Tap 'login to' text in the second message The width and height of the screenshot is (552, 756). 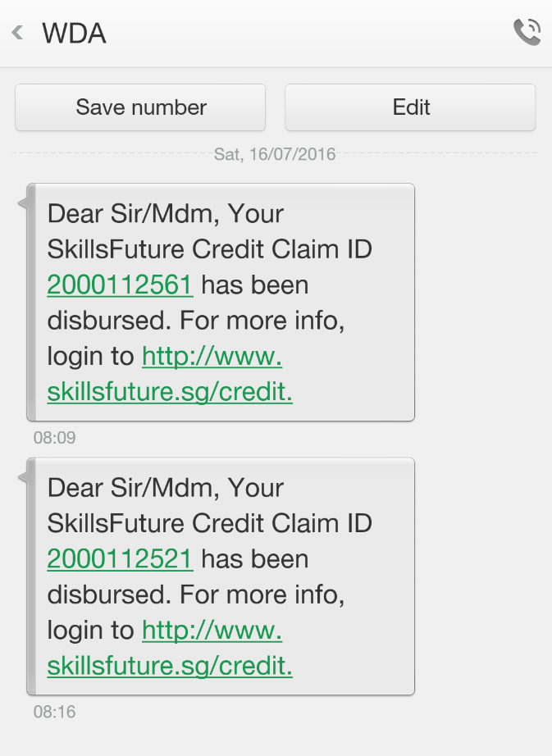tap(90, 631)
